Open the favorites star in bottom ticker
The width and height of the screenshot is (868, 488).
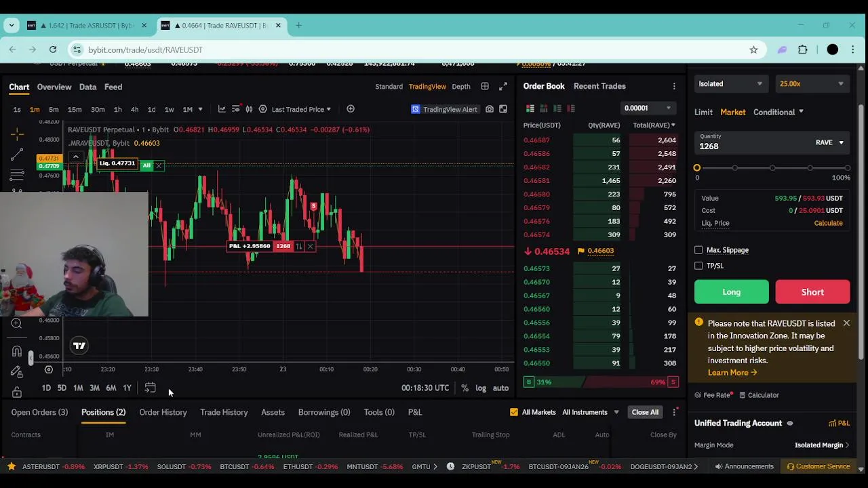click(x=12, y=466)
